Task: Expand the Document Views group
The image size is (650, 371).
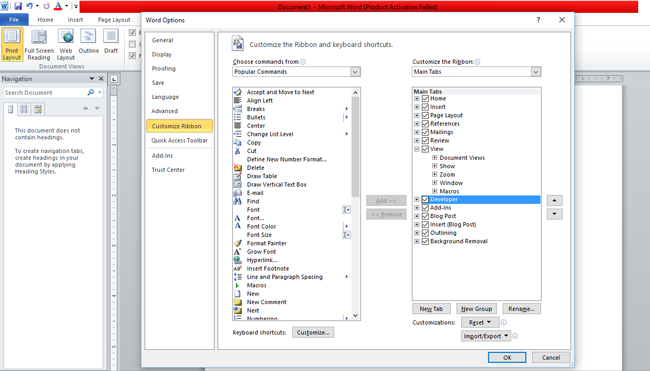Action: tap(434, 158)
